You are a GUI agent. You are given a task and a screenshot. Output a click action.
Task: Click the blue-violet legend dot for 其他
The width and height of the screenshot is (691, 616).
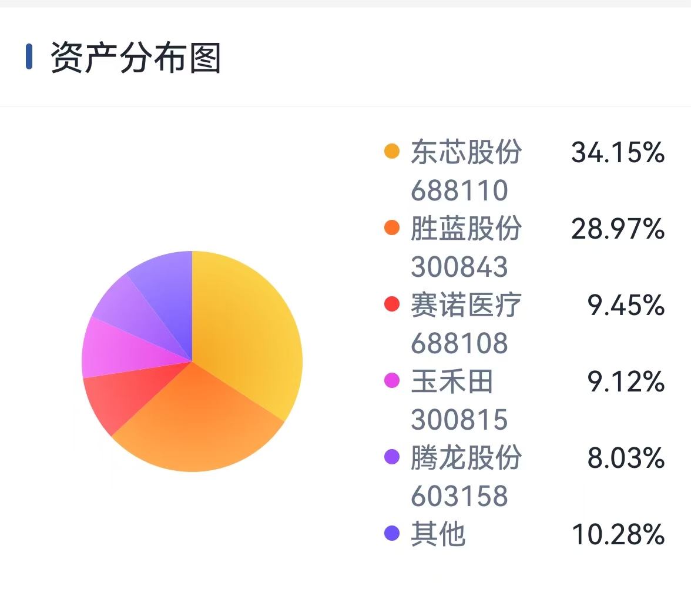click(x=392, y=533)
